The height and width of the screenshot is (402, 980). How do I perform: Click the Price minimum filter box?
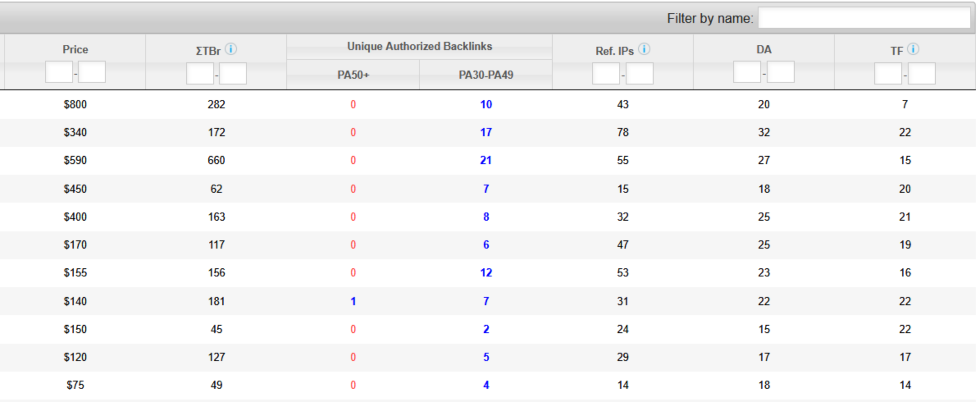point(59,72)
